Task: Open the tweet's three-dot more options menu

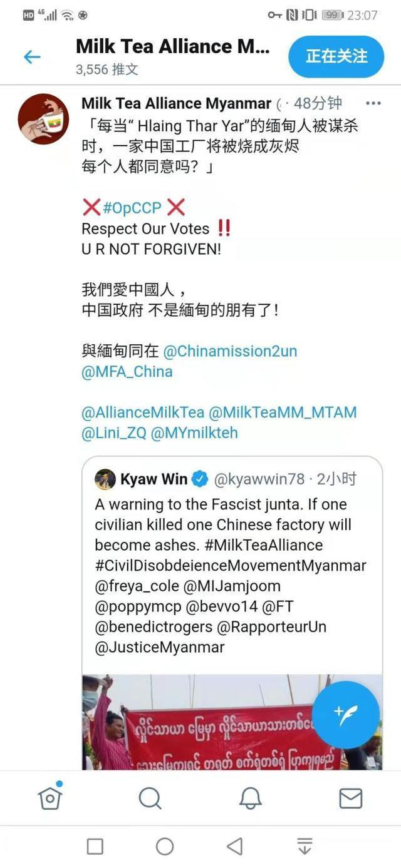Action: [373, 103]
